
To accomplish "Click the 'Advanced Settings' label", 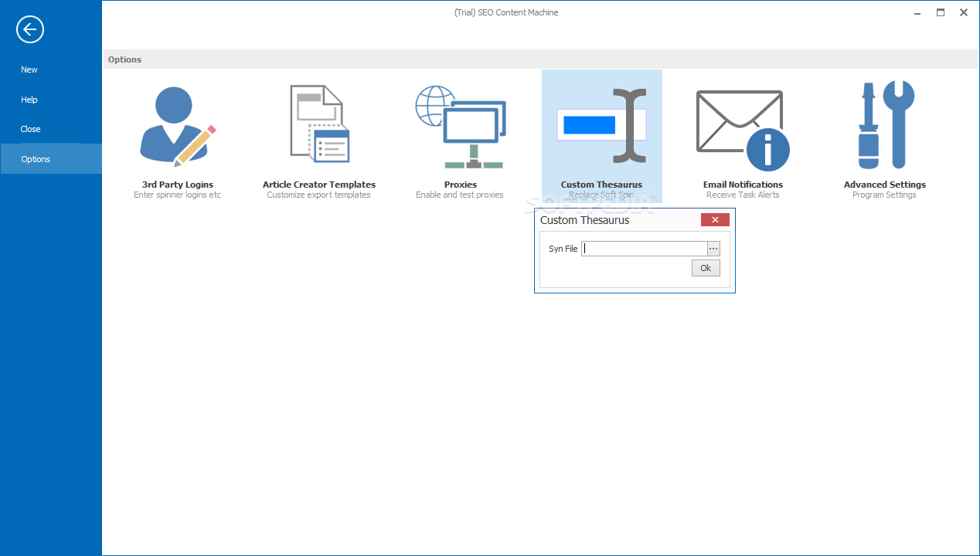I will [885, 185].
